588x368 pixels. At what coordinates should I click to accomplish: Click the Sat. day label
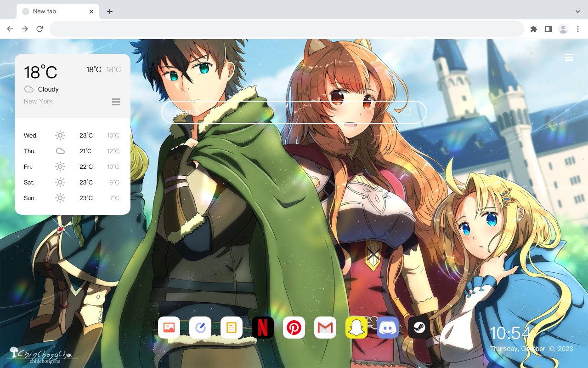tap(29, 183)
